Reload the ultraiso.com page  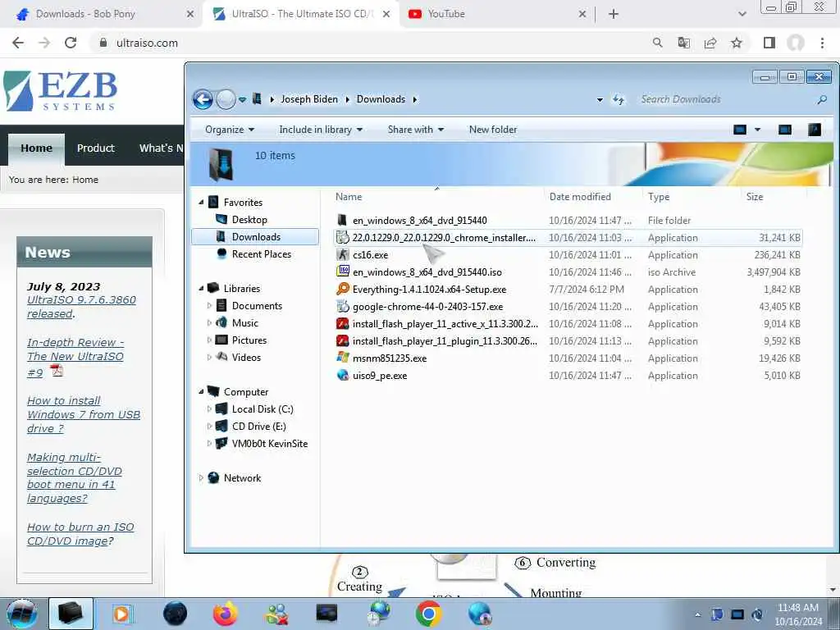click(71, 43)
